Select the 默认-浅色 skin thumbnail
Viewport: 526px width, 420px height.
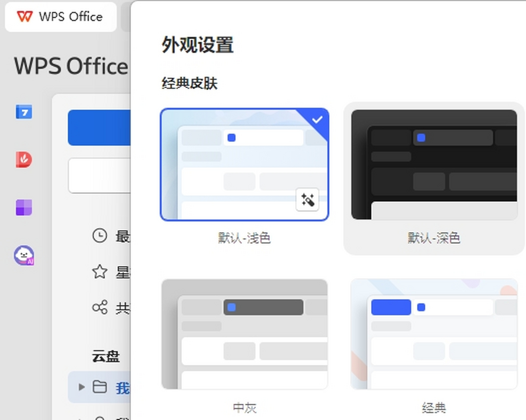point(244,164)
